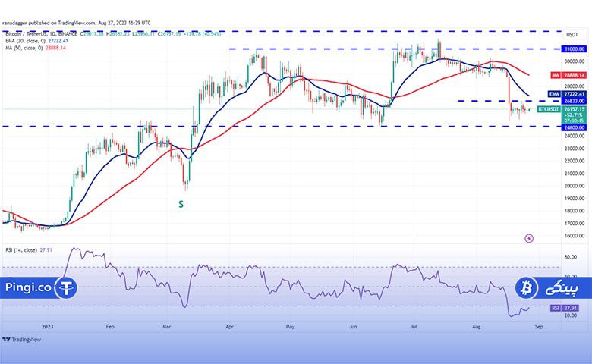Click the 31000.00 price level label
Viewport: 592px width, 364px height.
point(575,49)
